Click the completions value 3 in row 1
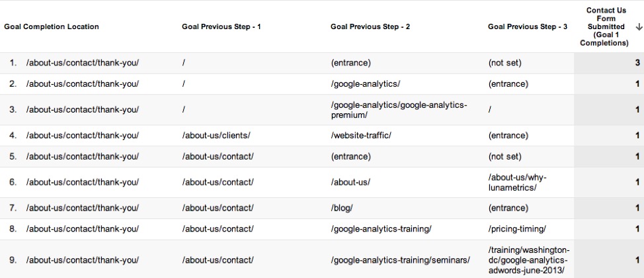644x278 pixels. pyautogui.click(x=637, y=64)
